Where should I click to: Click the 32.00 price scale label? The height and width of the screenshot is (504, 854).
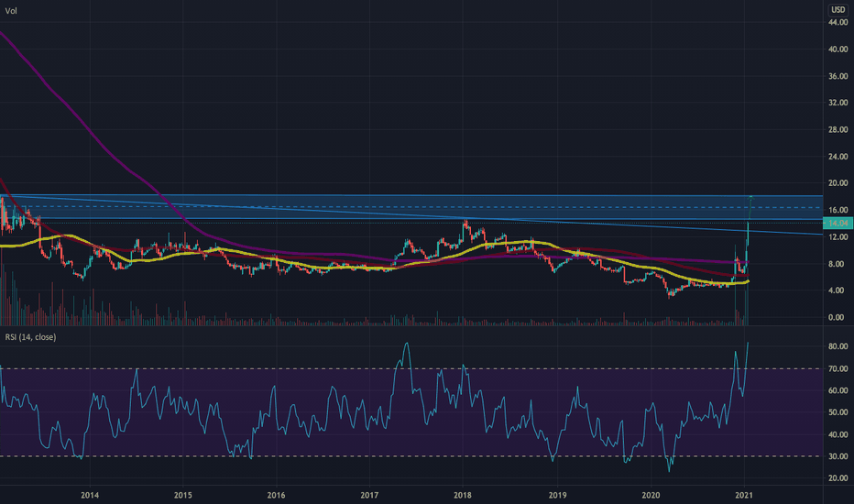(x=838, y=103)
